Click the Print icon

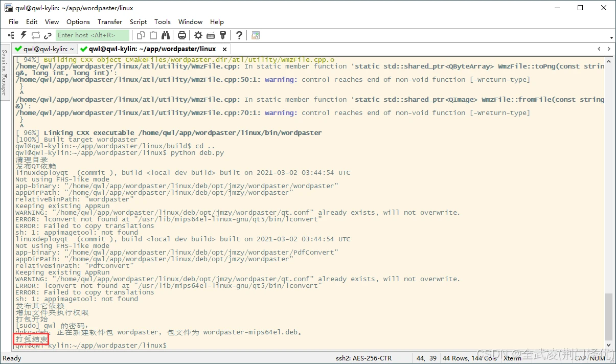point(182,35)
